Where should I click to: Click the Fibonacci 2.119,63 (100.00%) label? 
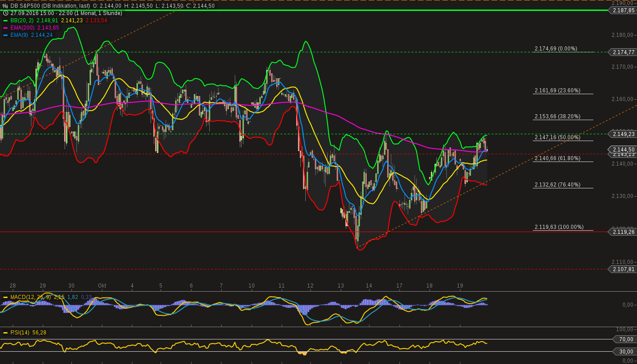click(x=559, y=227)
